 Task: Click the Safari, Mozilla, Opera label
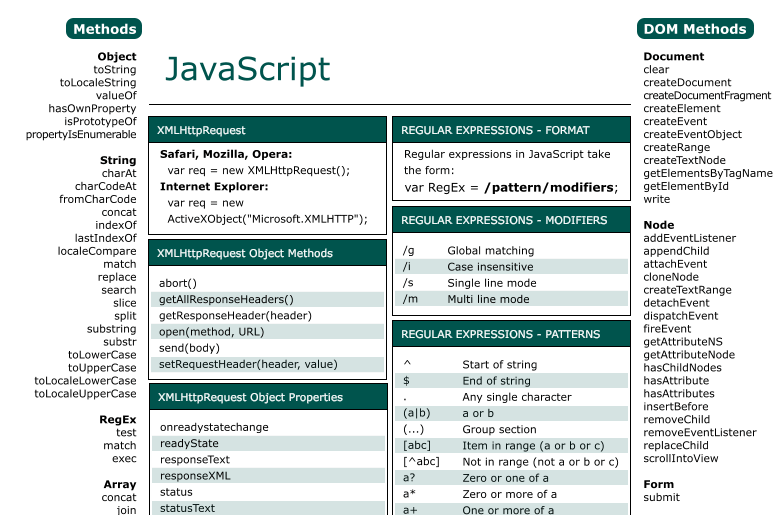(x=226, y=154)
